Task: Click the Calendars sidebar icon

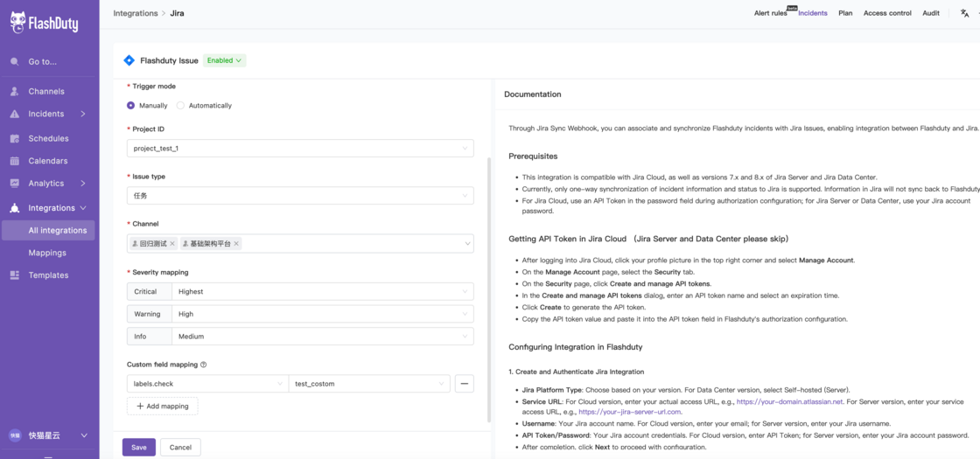Action: tap(14, 161)
